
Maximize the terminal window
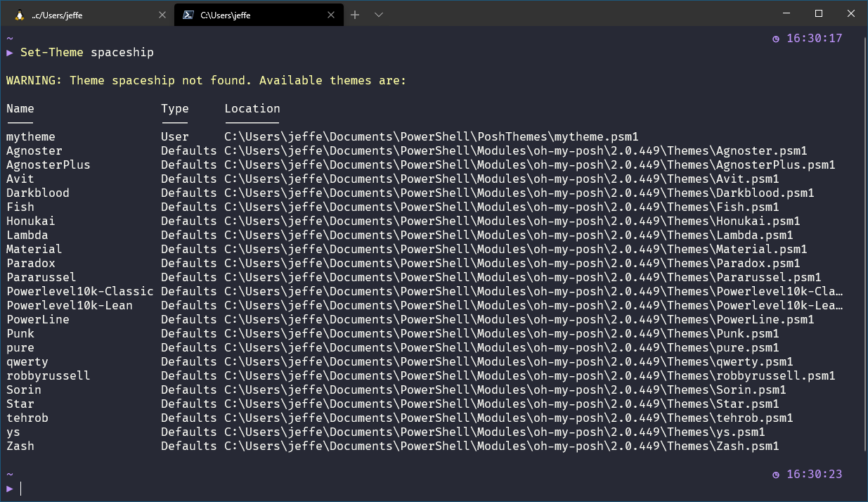point(818,13)
